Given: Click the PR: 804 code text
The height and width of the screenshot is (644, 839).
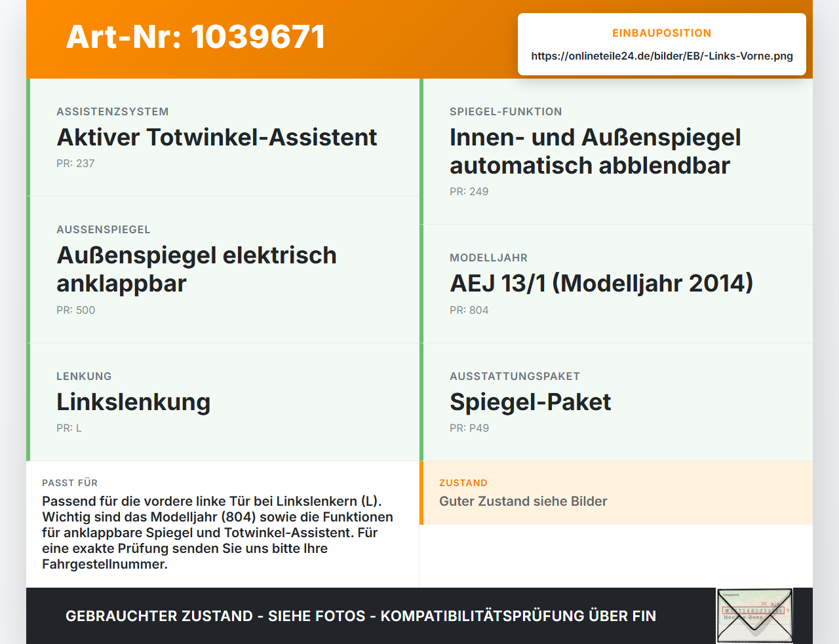Looking at the screenshot, I should tap(469, 311).
